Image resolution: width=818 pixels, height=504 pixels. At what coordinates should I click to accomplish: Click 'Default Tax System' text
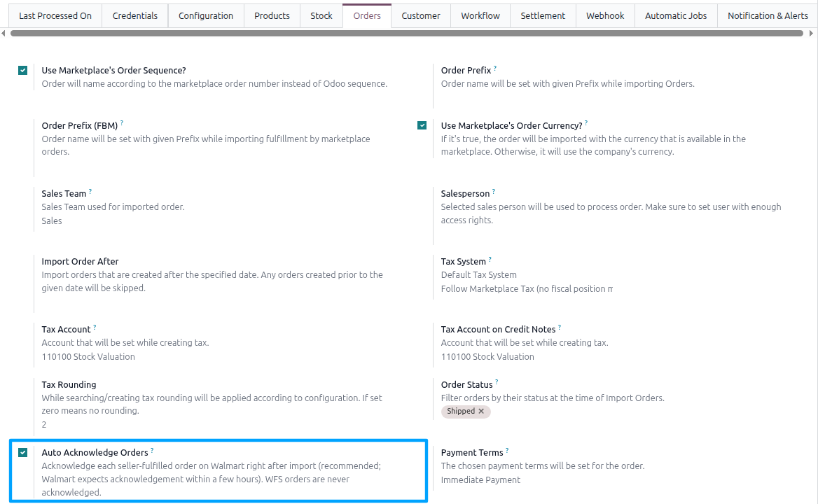(x=479, y=275)
